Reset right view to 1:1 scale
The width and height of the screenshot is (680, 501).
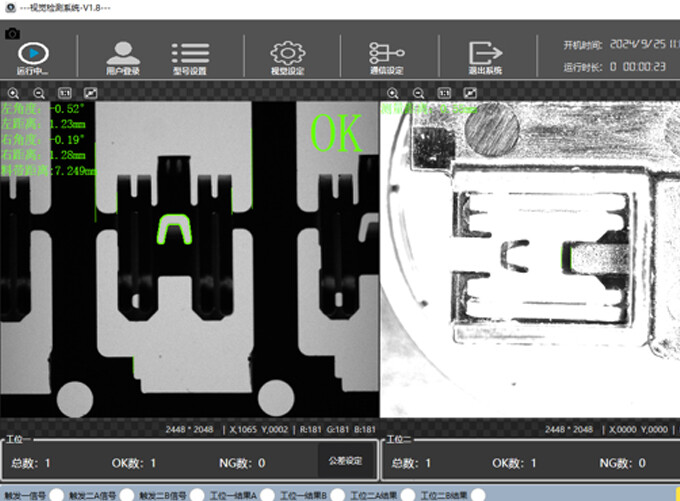445,93
